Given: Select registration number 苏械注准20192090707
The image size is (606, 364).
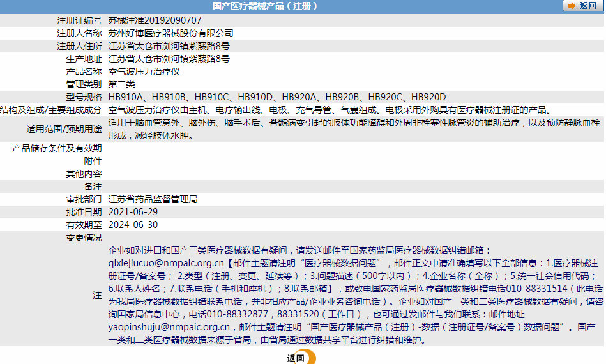Looking at the screenshot, I should pyautogui.click(x=155, y=20).
